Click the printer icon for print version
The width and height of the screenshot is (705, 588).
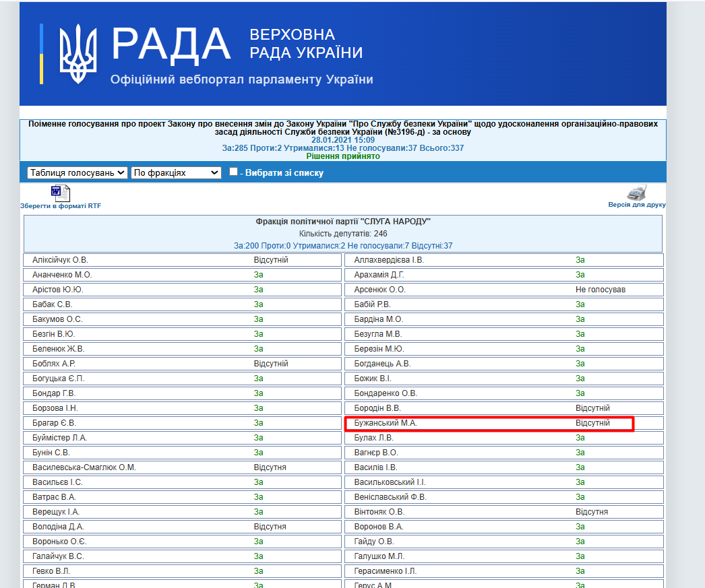(637, 193)
